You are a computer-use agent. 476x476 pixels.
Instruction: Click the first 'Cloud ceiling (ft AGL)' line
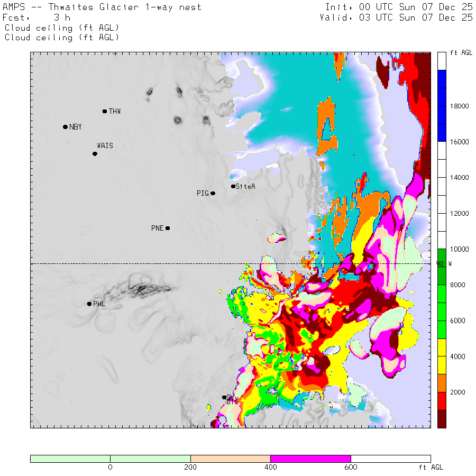[x=62, y=28]
